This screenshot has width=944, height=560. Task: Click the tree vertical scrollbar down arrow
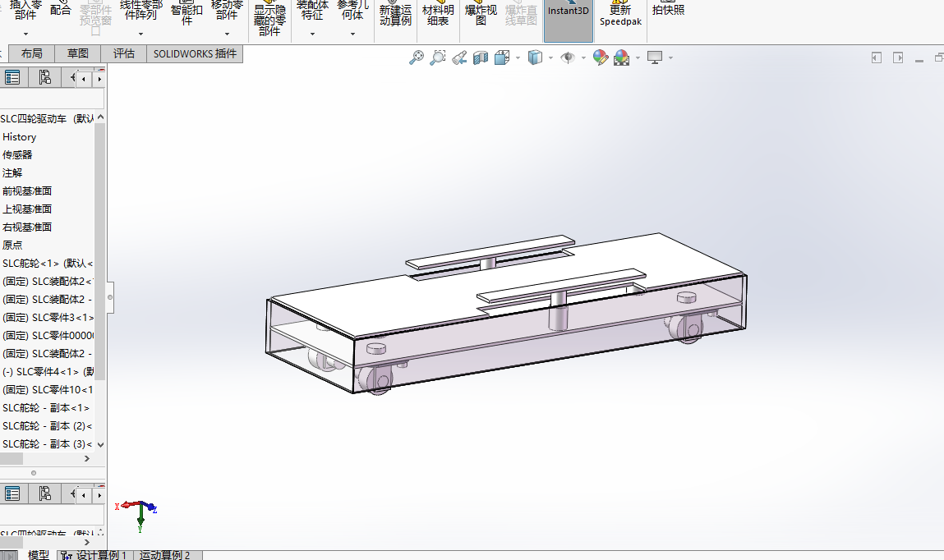point(100,444)
